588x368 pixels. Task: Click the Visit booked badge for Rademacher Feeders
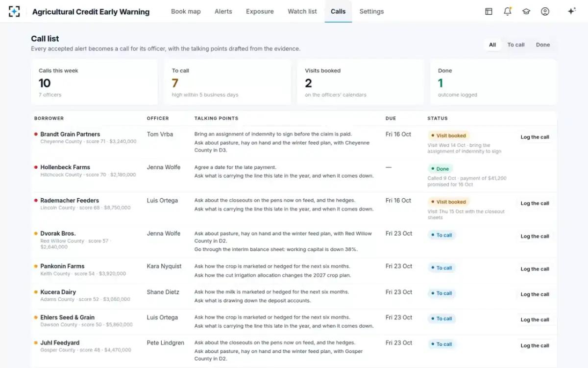pos(449,202)
